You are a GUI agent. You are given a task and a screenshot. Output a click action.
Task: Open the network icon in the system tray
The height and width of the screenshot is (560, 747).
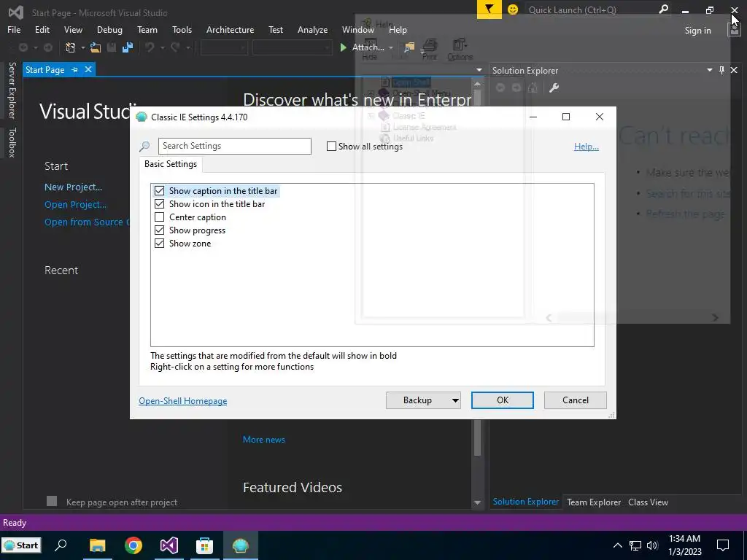pos(635,545)
